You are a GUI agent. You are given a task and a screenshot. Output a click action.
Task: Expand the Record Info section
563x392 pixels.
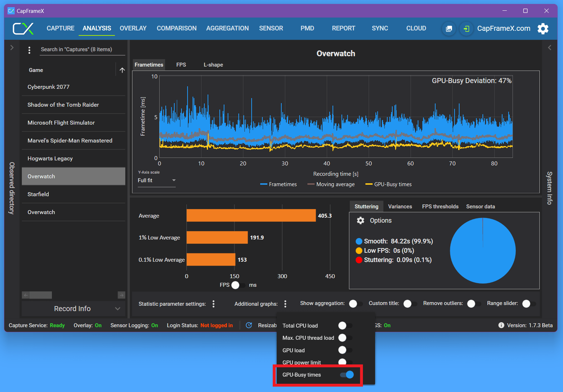click(x=73, y=309)
